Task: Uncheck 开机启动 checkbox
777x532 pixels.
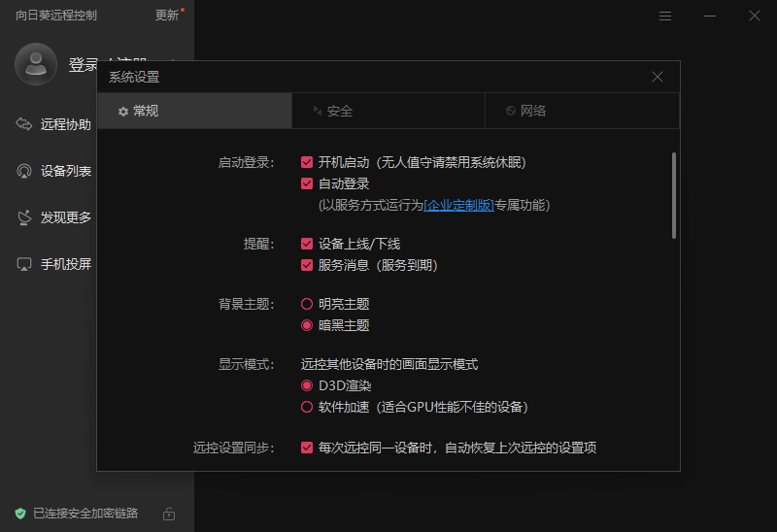Action: tap(307, 162)
